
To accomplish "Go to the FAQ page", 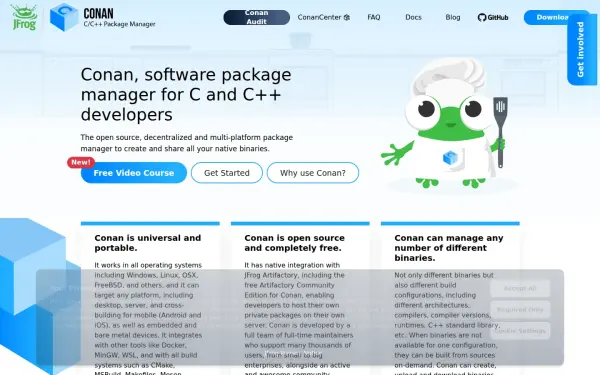I will [x=373, y=17].
